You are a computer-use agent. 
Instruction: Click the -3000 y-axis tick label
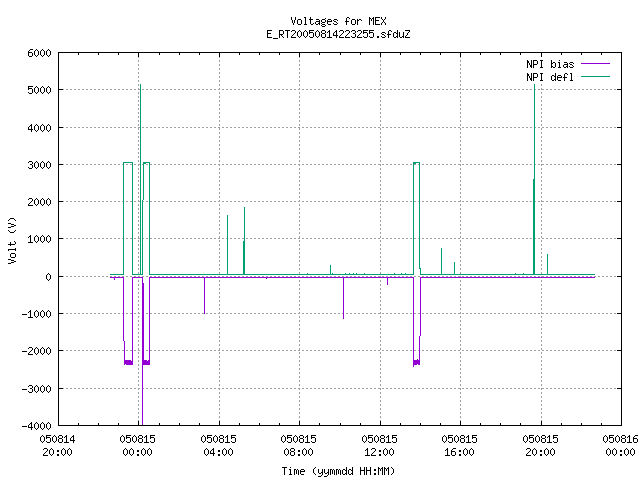tap(36, 389)
